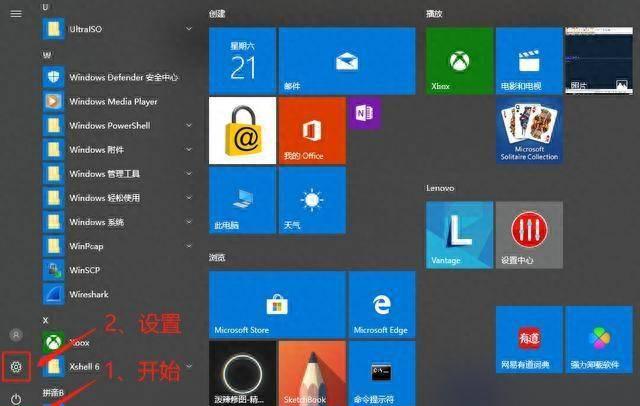
Task: Open WinSCP from app list
Action: 118,270
